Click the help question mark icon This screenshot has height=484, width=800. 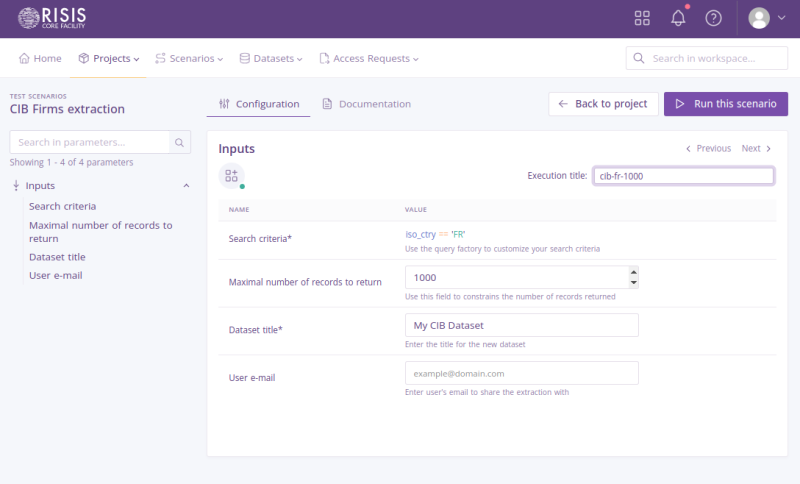tap(713, 18)
